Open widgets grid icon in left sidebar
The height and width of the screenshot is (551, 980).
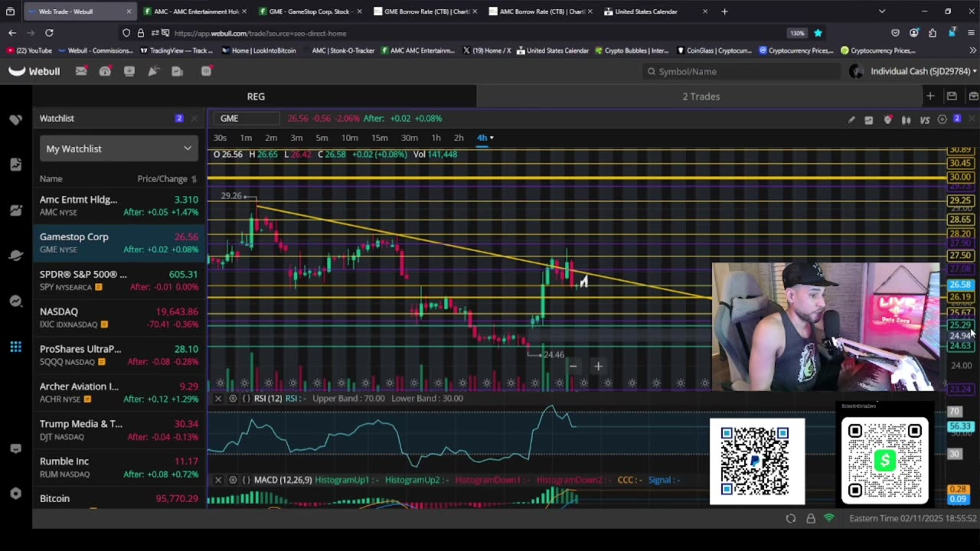pos(15,347)
